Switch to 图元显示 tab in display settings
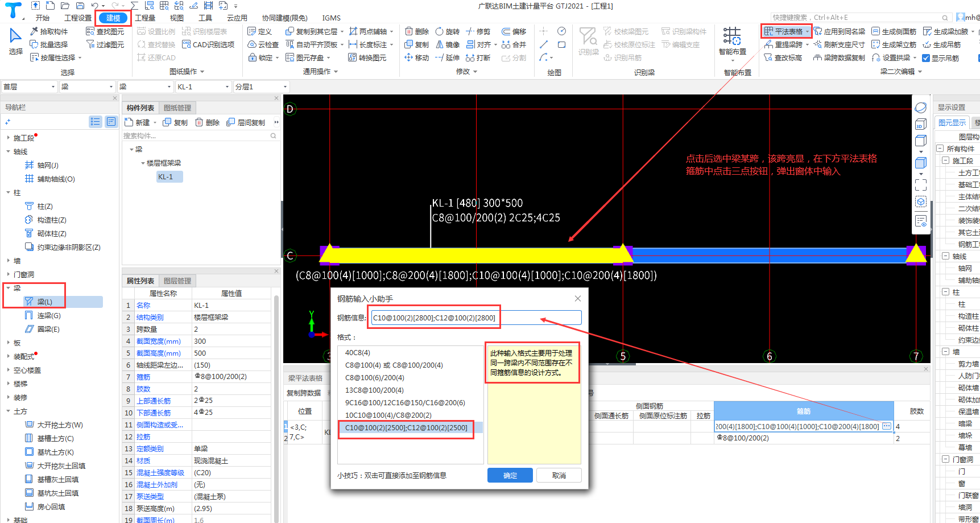 952,122
